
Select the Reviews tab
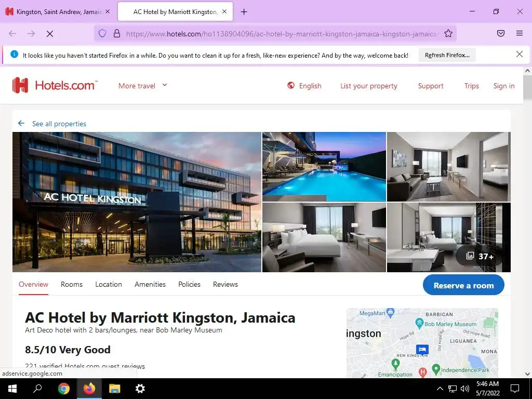click(x=225, y=284)
